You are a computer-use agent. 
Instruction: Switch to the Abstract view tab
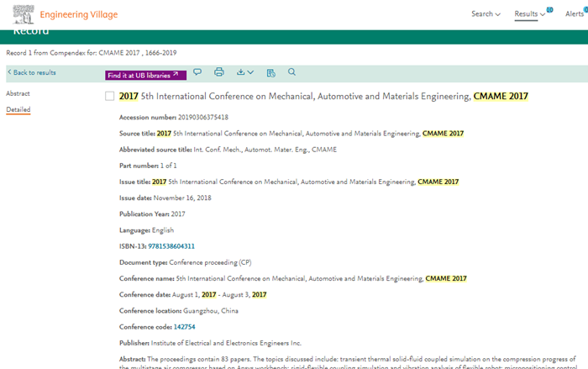coord(18,93)
